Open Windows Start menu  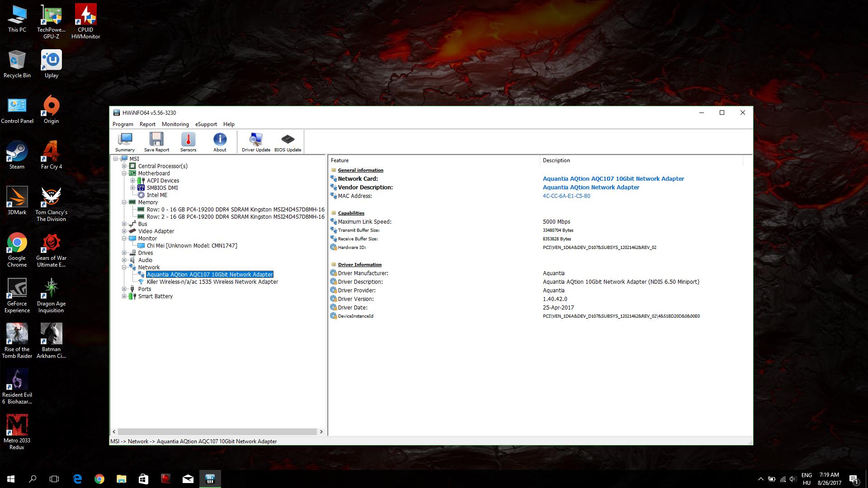[x=11, y=479]
